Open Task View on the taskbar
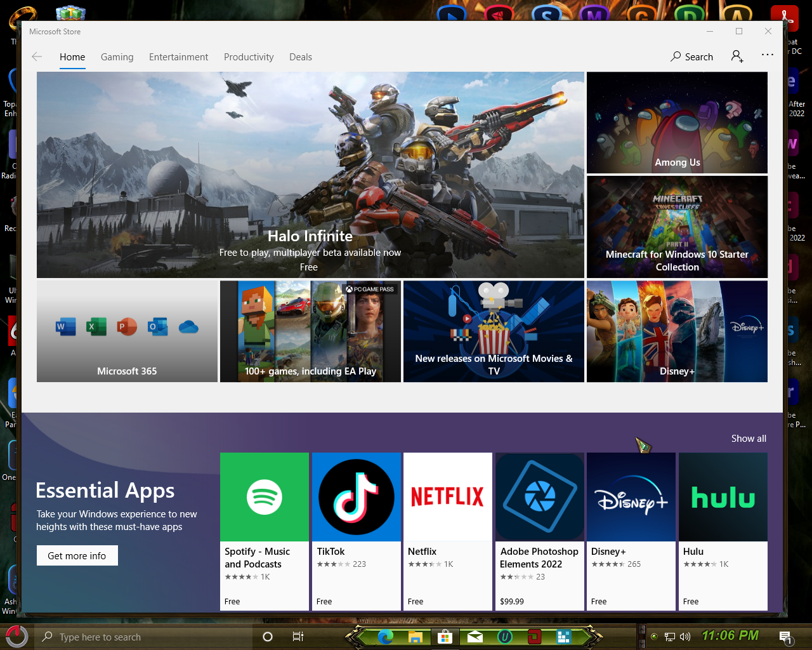This screenshot has width=812, height=650. pyautogui.click(x=298, y=637)
